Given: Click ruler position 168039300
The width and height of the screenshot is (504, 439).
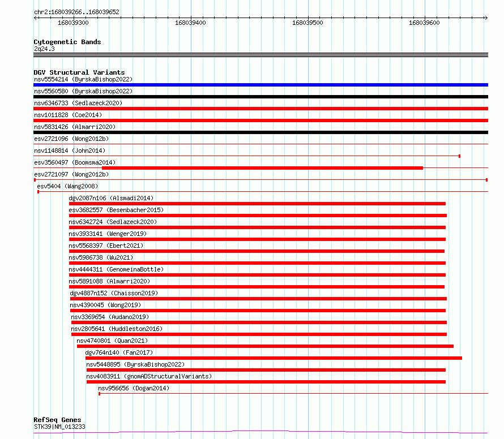Looking at the screenshot, I should [x=73, y=23].
